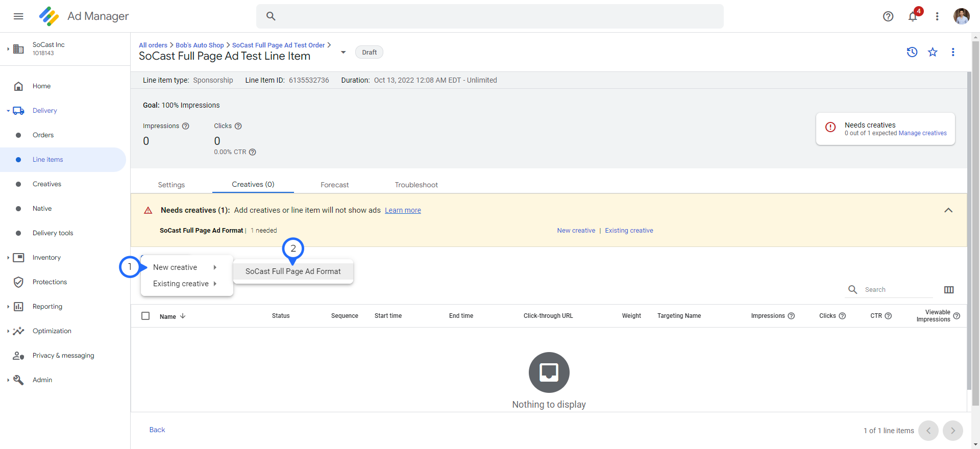Click the Protections shield icon
Screen dimensions: 980x449
(18, 282)
